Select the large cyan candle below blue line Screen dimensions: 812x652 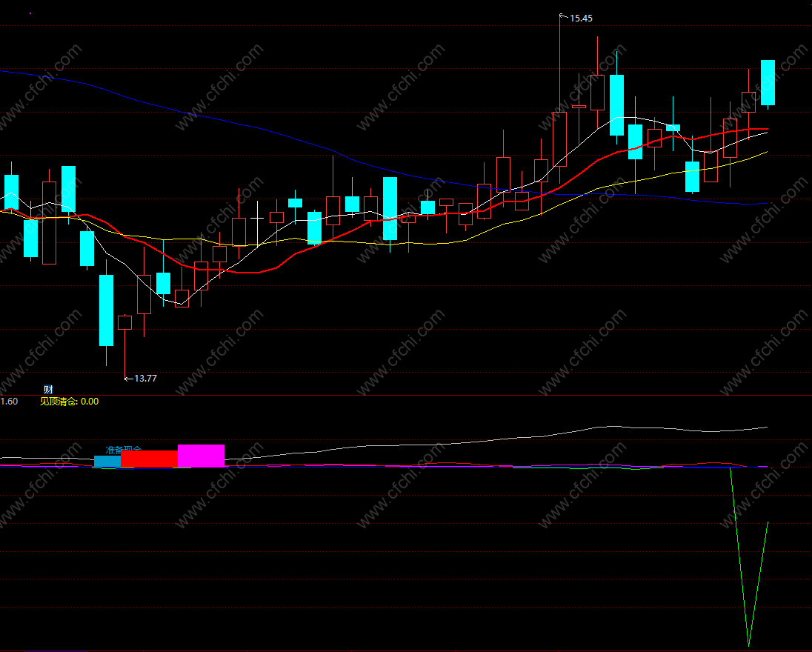[390, 209]
